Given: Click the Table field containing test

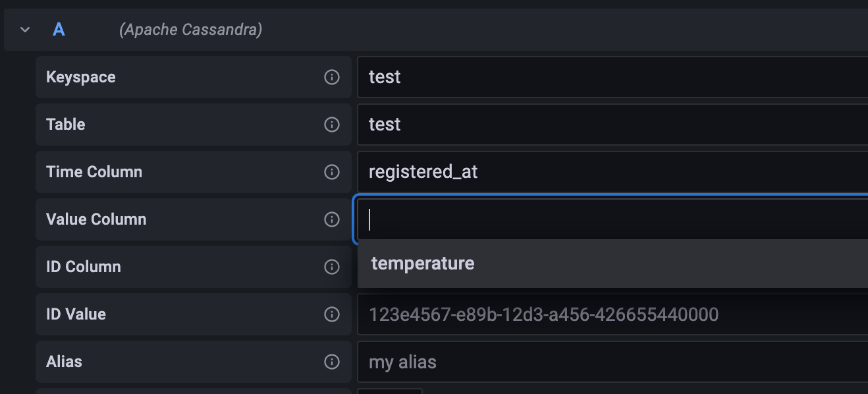Looking at the screenshot, I should 612,125.
